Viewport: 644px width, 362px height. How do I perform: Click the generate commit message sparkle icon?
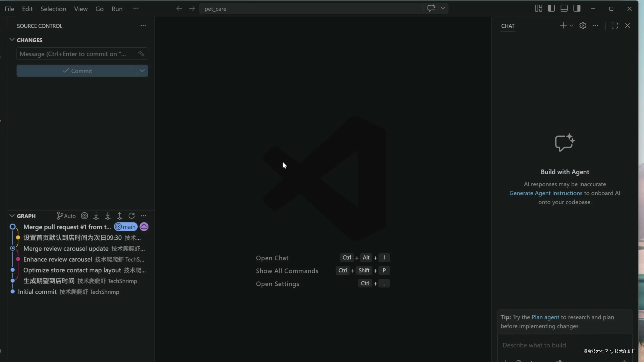[x=141, y=53]
